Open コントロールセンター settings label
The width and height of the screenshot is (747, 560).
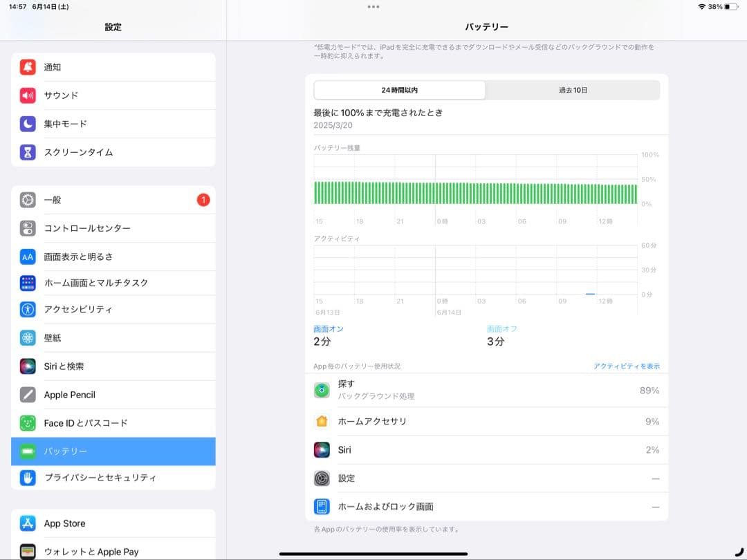(87, 228)
